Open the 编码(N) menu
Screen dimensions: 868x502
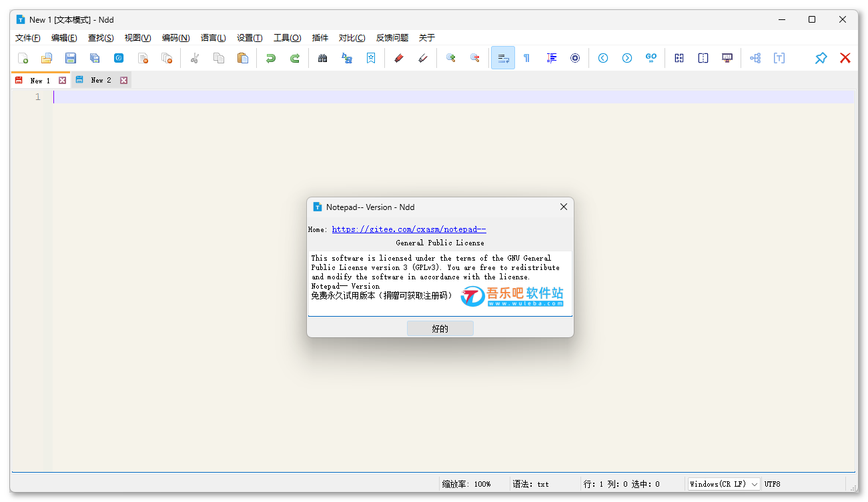[x=175, y=38]
